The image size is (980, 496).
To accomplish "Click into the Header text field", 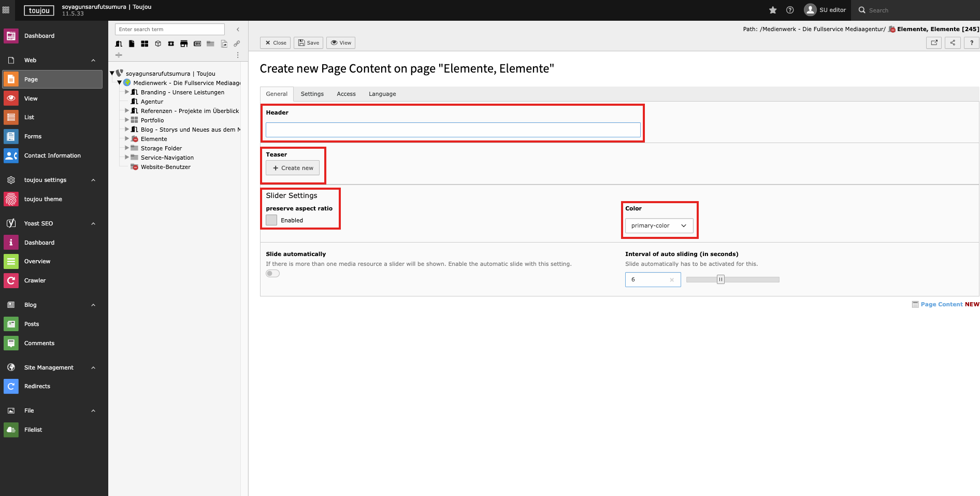I will pyautogui.click(x=453, y=130).
